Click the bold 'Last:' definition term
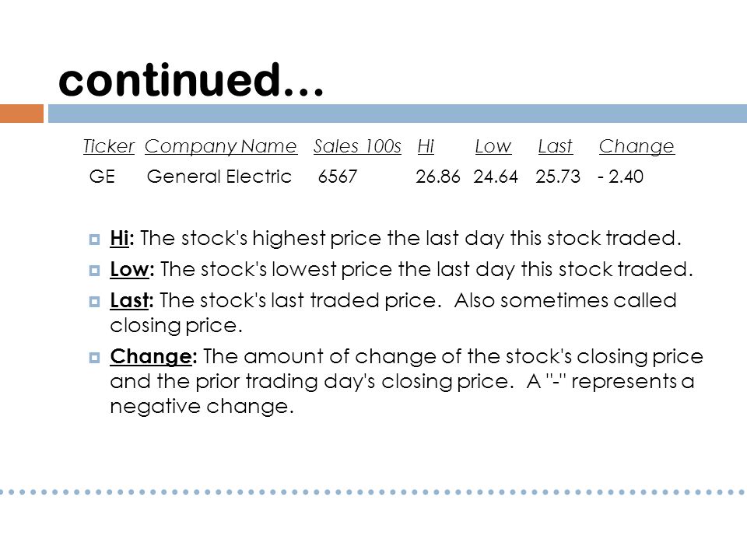This screenshot has width=747, height=560. (x=132, y=300)
